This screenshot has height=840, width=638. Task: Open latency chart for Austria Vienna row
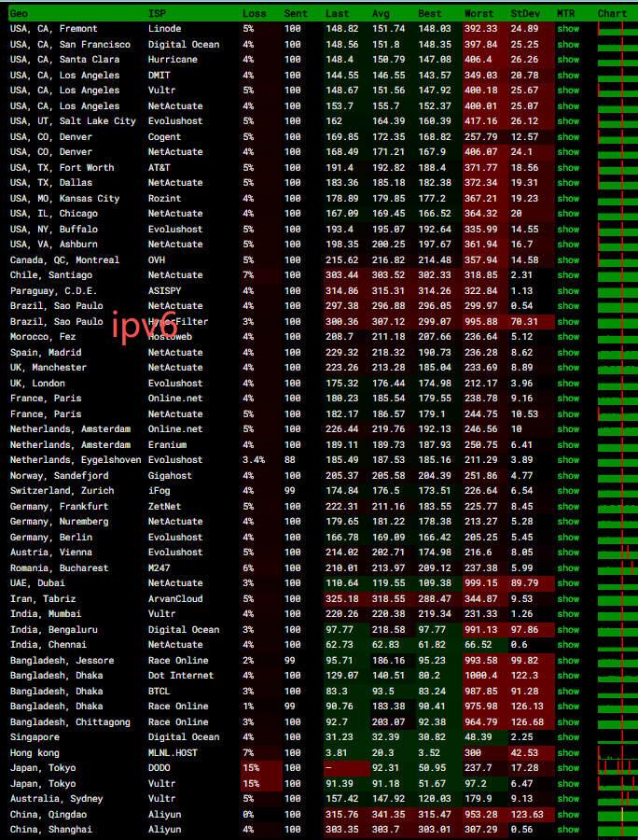pyautogui.click(x=617, y=553)
